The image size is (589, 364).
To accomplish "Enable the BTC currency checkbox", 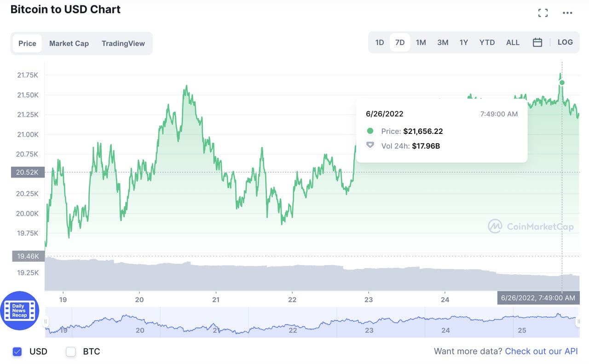I will (x=71, y=352).
